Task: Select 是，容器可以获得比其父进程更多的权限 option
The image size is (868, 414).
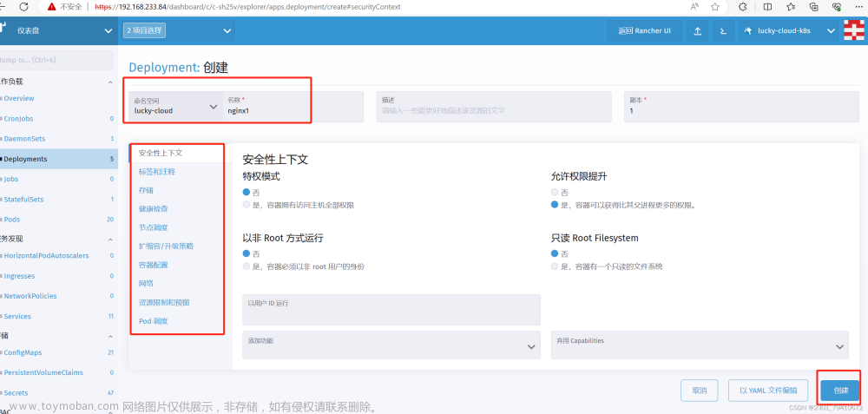Action: pos(555,205)
